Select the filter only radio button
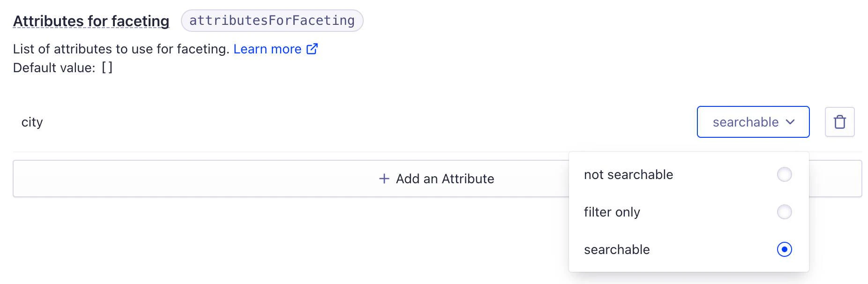868x284 pixels. pos(785,212)
